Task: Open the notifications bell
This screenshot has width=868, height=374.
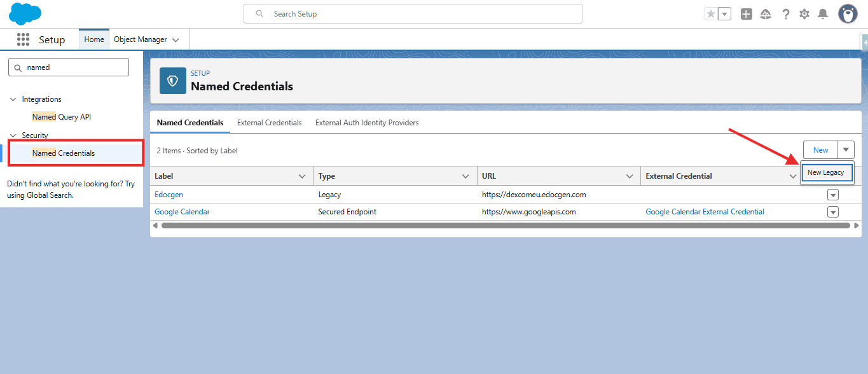Action: pyautogui.click(x=823, y=14)
